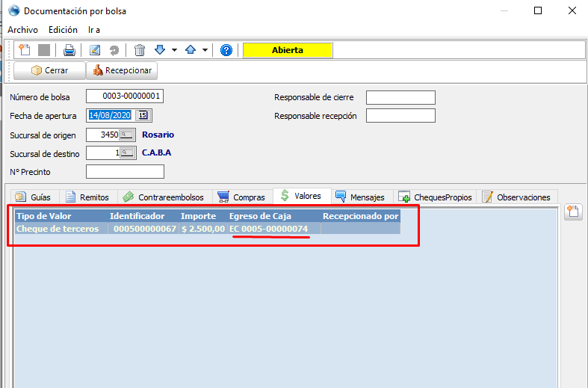Switch to the Guías tab
The image size is (588, 388).
pos(33,197)
